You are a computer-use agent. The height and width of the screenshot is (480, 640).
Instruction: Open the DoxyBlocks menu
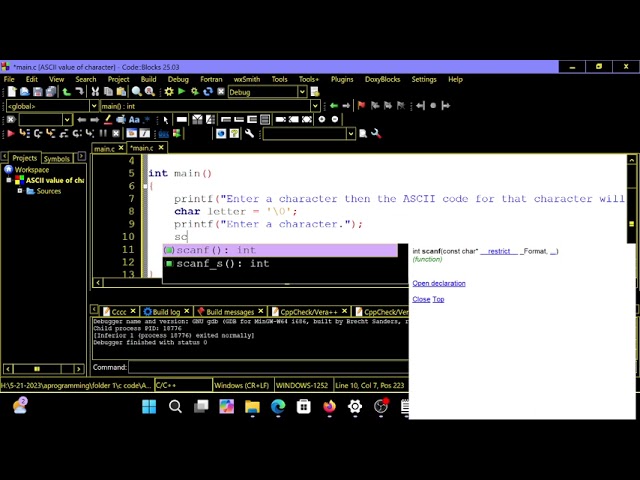382,79
